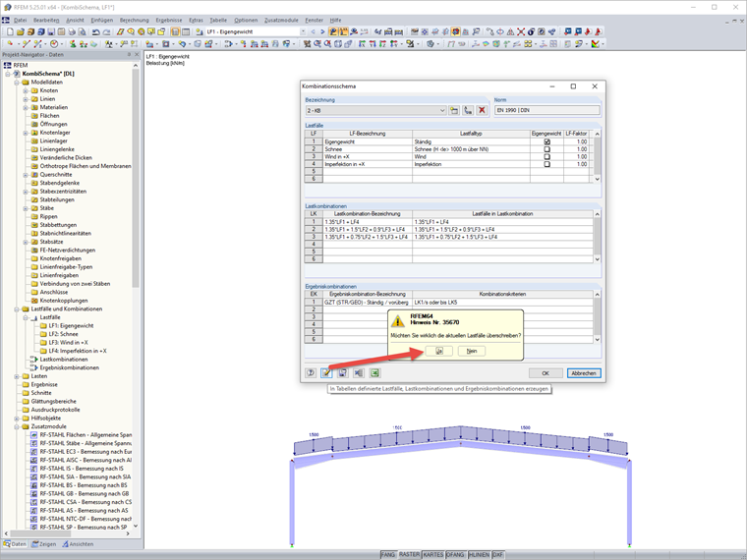
Task: Open the Tabelle menu
Action: (218, 20)
